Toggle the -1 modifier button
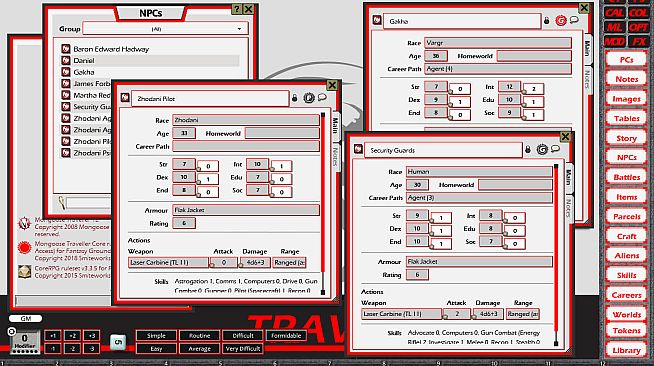Viewport: 654px width, 366px height. coord(53,348)
